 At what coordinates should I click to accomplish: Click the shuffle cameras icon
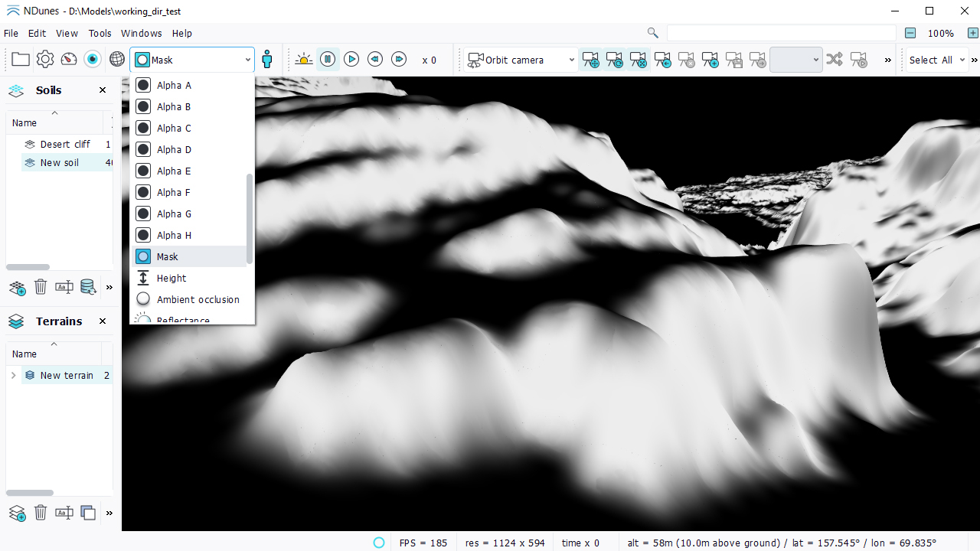point(835,60)
